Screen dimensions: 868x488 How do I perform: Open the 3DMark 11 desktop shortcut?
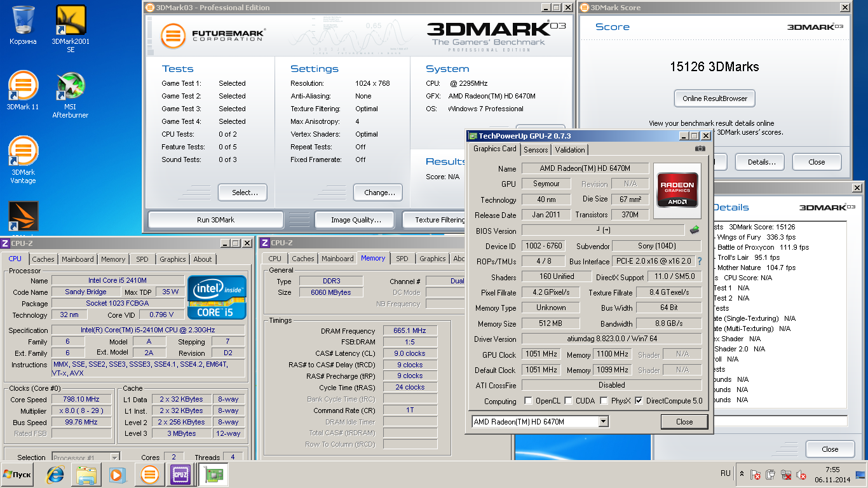(x=23, y=90)
